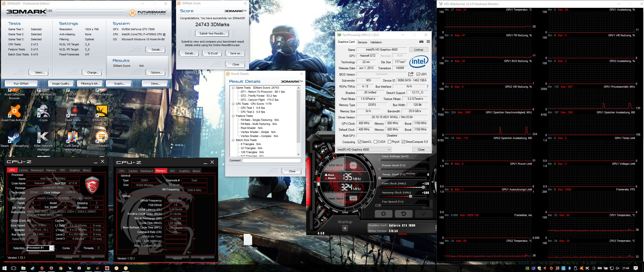The image size is (644, 272).
Task: Open Action Center notifications icon
Action: pos(636,268)
